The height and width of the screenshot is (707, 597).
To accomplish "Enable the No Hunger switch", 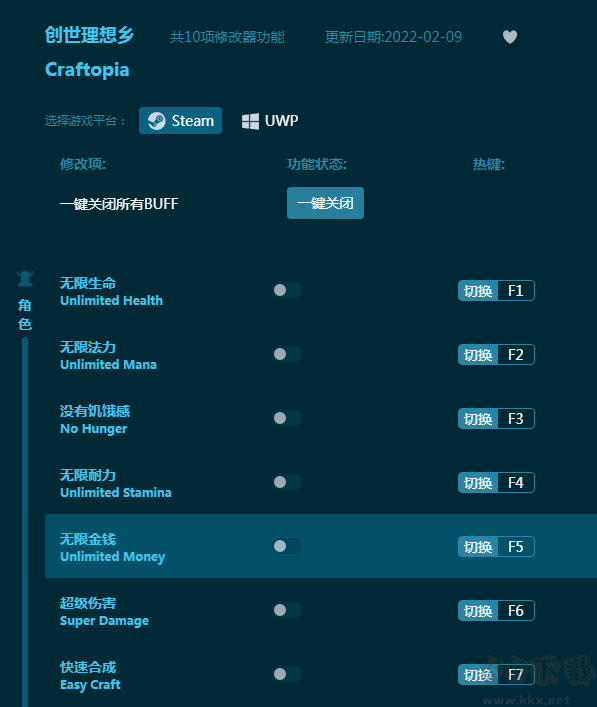I will pyautogui.click(x=287, y=418).
